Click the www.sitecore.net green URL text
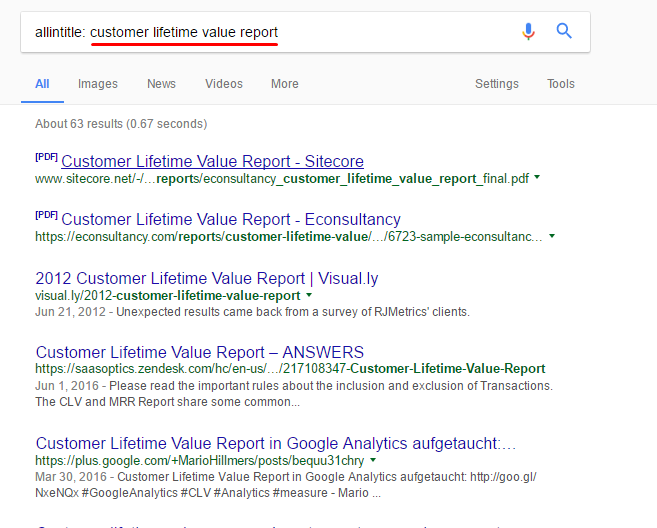The height and width of the screenshot is (528, 657). pyautogui.click(x=282, y=179)
